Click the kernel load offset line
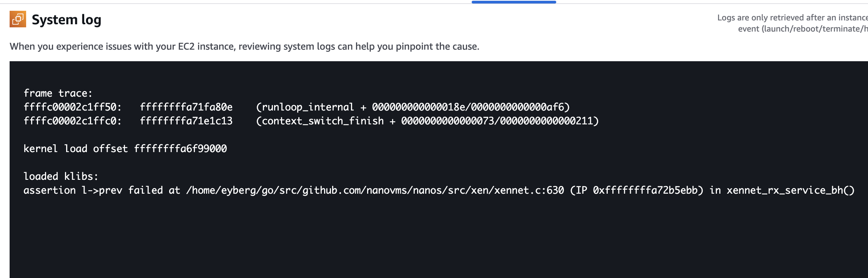 pos(125,149)
